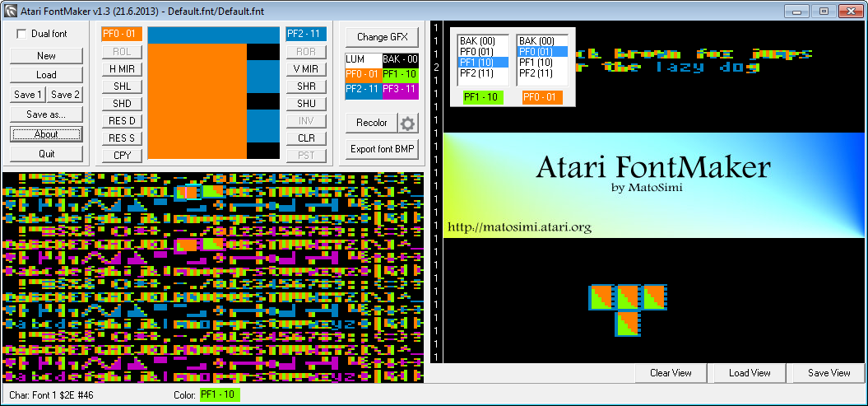This screenshot has width=868, height=406.
Task: Click the font number 2 in the view row column
Action: click(437, 67)
